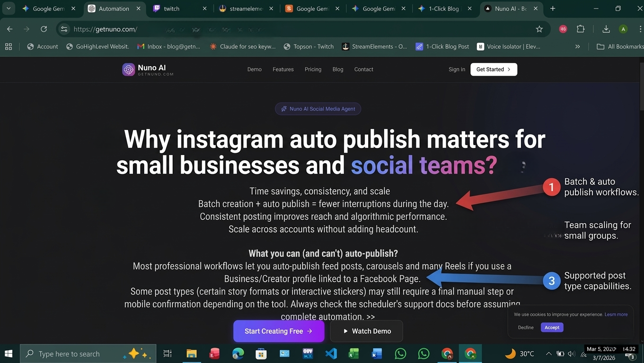Image resolution: width=644 pixels, height=363 pixels.
Task: Bookmark this page with the star icon
Action: pos(539,29)
